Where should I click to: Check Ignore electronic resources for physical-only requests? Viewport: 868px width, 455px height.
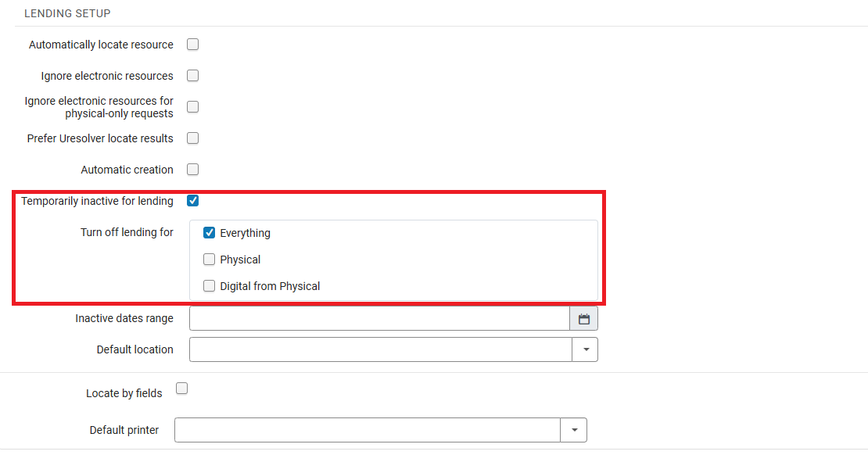click(193, 107)
